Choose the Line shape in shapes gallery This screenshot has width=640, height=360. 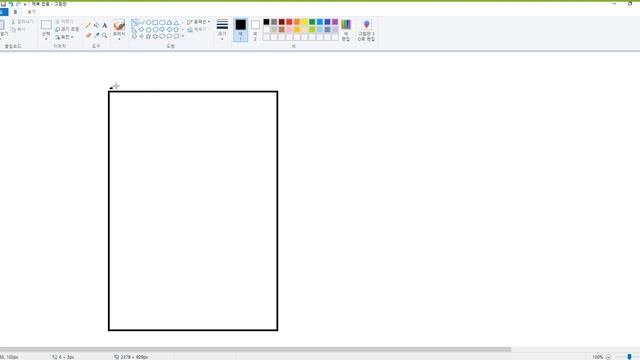(135, 22)
